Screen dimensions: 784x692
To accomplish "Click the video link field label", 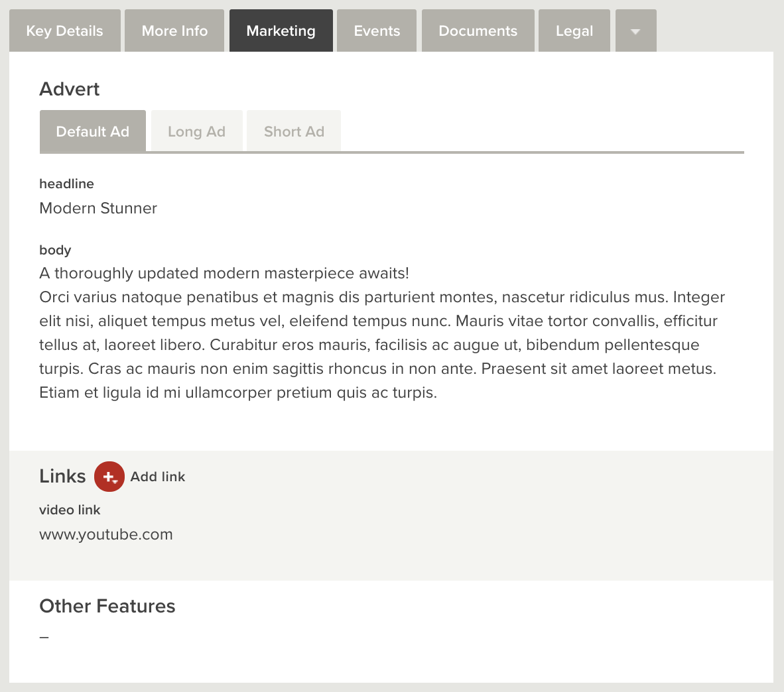I will pyautogui.click(x=70, y=510).
